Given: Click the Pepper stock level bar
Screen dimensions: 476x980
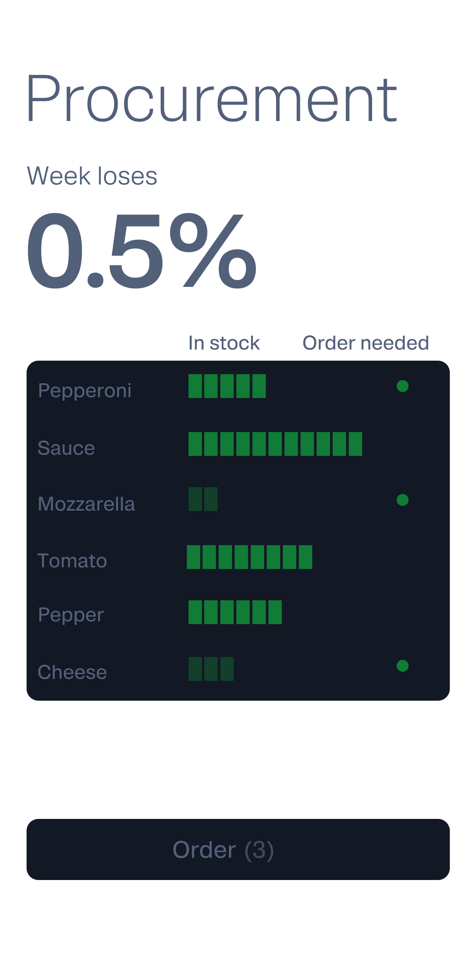Looking at the screenshot, I should pos(235,612).
